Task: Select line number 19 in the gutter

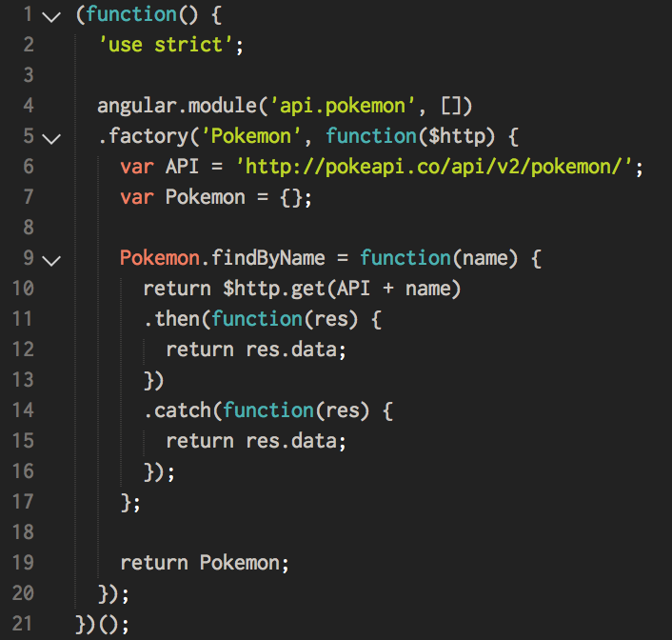Action: click(x=23, y=562)
